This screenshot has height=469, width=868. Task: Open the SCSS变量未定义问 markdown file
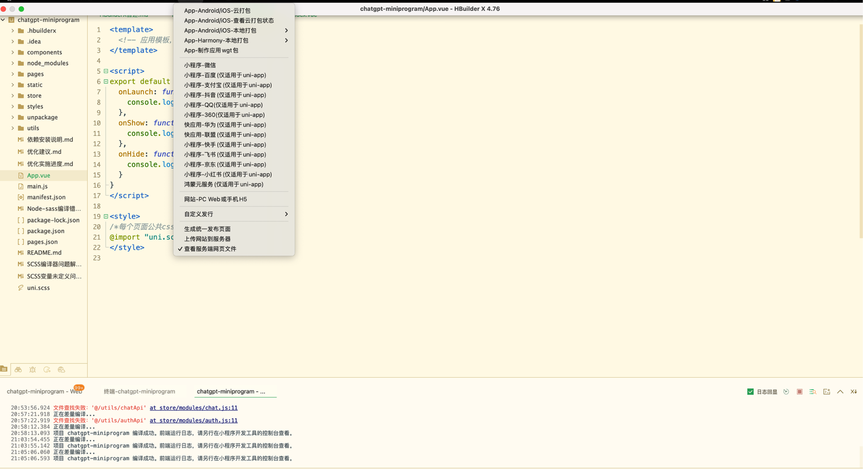tap(54, 277)
